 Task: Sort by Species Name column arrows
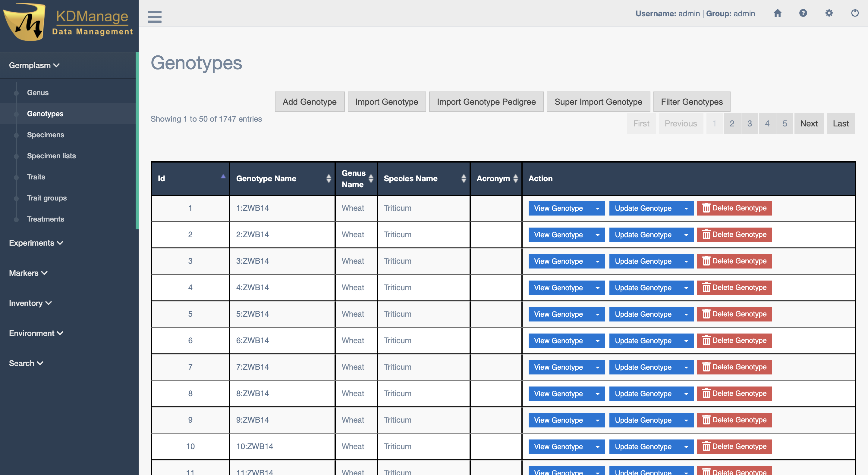[464, 179]
